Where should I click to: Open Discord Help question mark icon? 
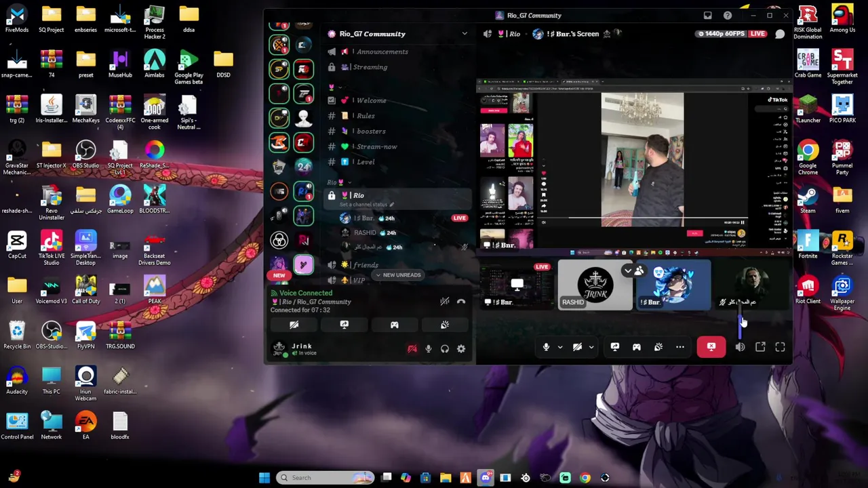coord(728,16)
